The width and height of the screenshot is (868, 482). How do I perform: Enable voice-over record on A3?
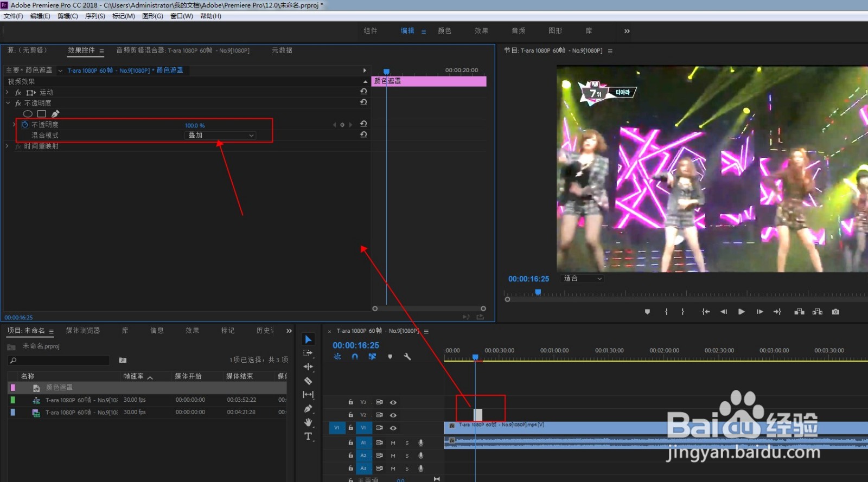point(421,469)
